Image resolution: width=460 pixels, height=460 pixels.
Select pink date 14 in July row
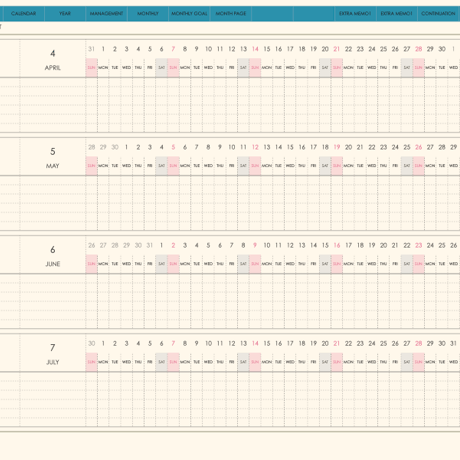255,343
